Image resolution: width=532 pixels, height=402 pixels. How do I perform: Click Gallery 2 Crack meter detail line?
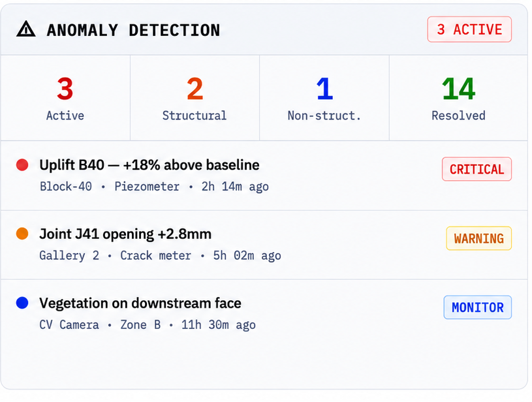[160, 255]
